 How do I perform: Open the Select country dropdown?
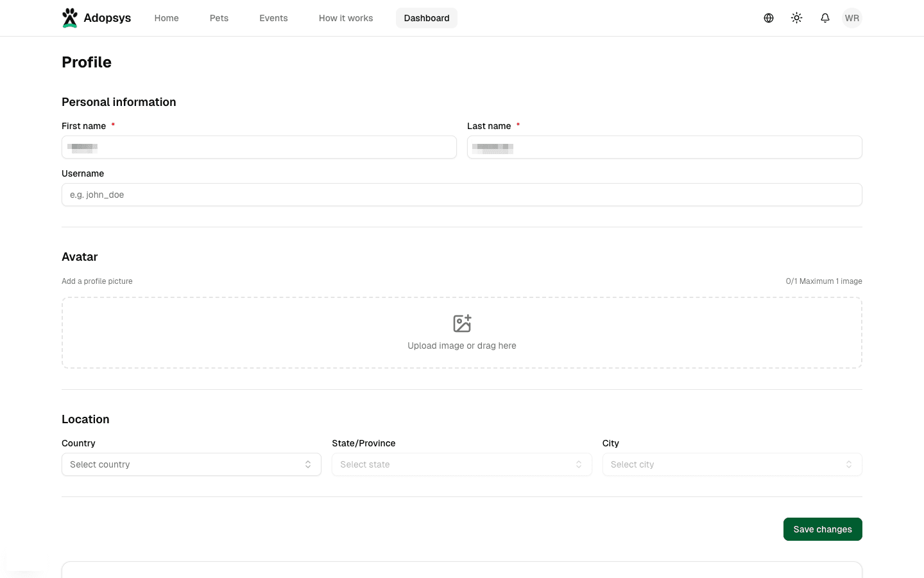pos(191,464)
